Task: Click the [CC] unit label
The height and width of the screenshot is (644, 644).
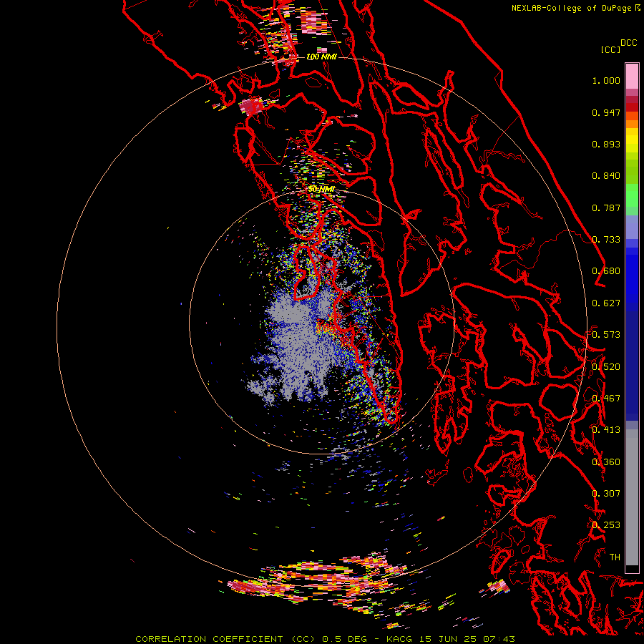Action: pyautogui.click(x=610, y=49)
